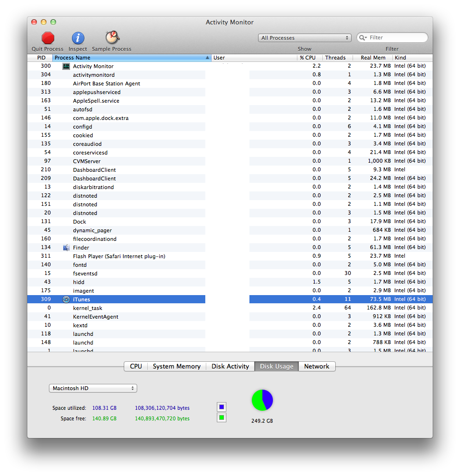The height and width of the screenshot is (476, 460).
Task: Open the Network tab
Action: (317, 367)
